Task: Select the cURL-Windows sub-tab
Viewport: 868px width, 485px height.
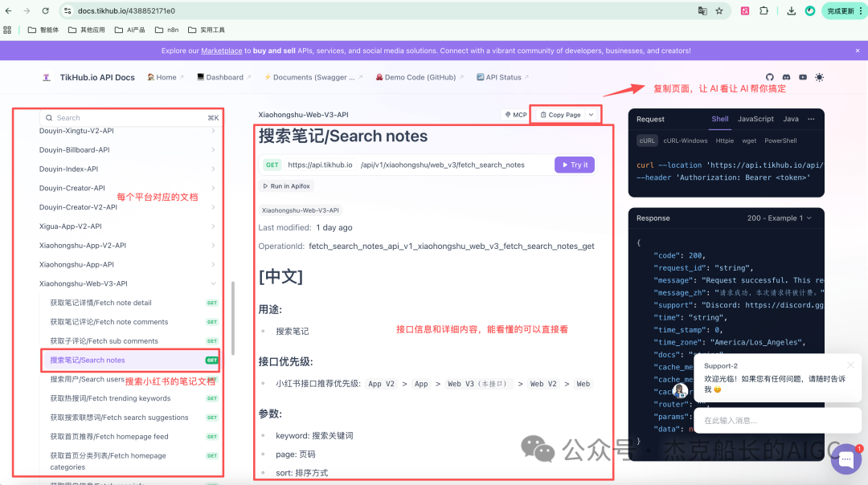Action: tap(686, 141)
